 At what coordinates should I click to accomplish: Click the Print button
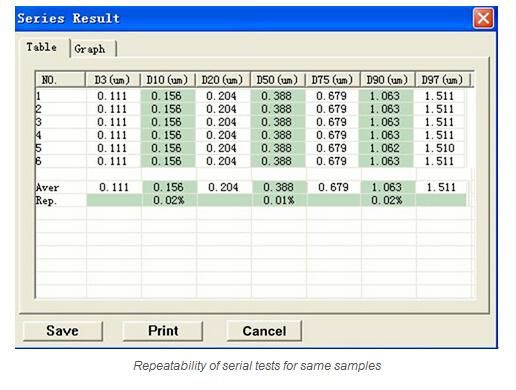point(163,331)
